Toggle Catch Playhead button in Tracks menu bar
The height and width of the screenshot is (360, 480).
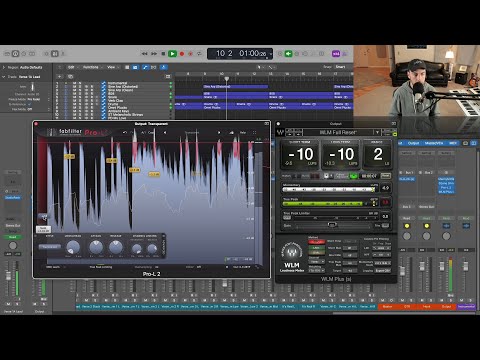(164, 67)
